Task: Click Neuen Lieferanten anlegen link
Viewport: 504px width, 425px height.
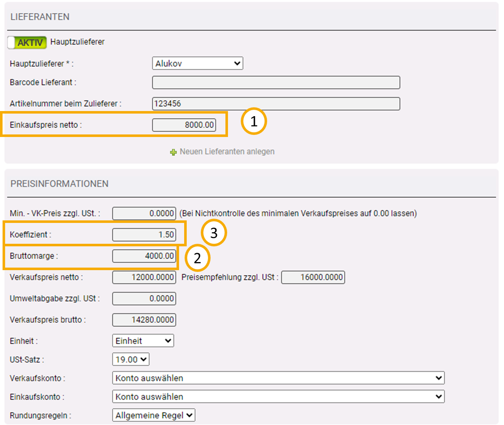Action: coord(227,151)
